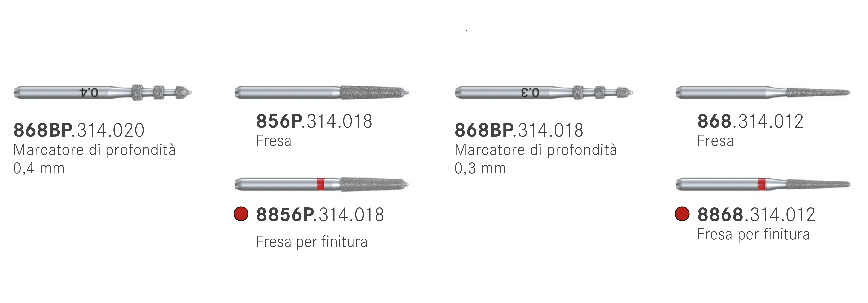Click the red-ringed 8868 finishing bur image
The height and width of the screenshot is (303, 868).
click(763, 184)
